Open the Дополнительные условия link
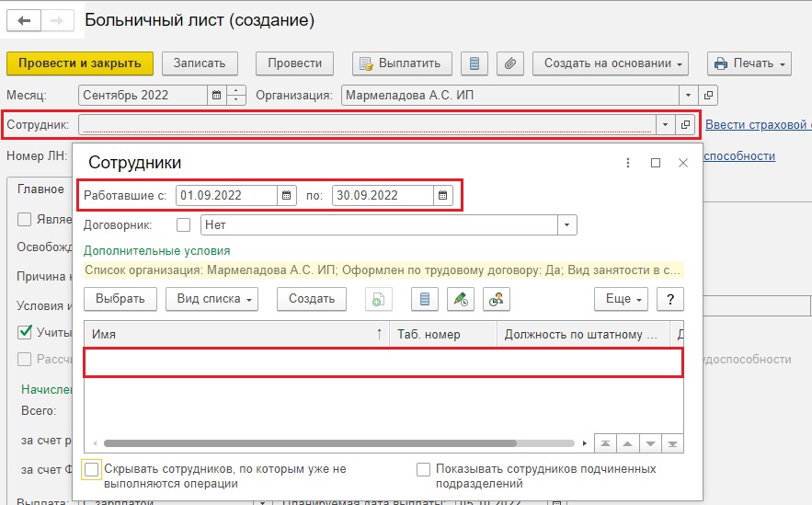 [157, 251]
